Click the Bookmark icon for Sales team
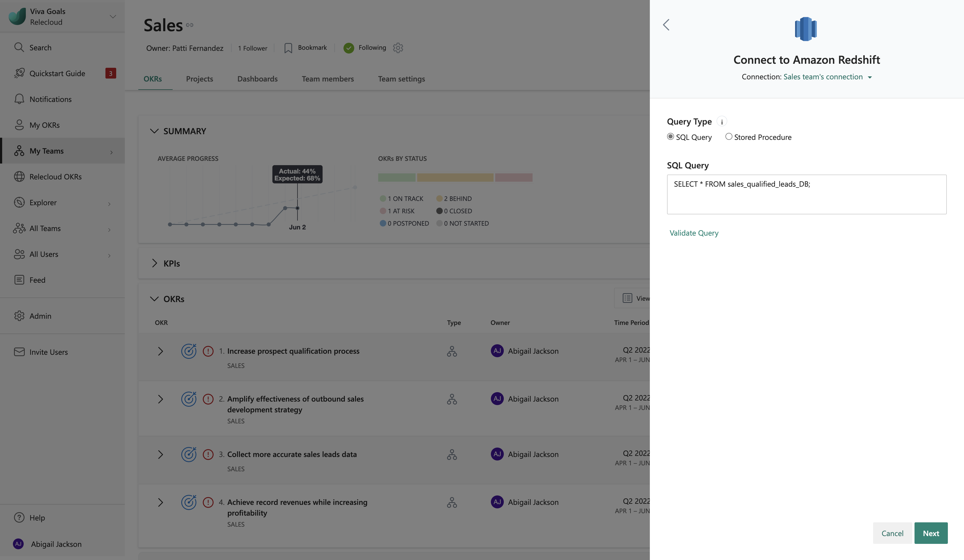This screenshot has height=560, width=964. 288,48
